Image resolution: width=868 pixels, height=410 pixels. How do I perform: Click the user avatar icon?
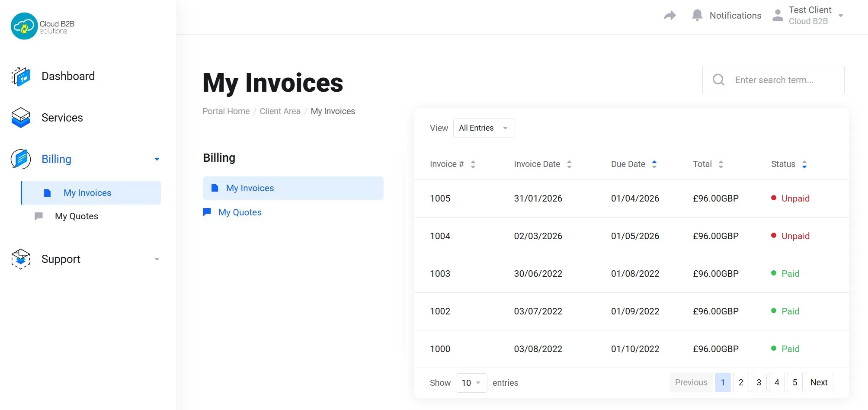[778, 16]
